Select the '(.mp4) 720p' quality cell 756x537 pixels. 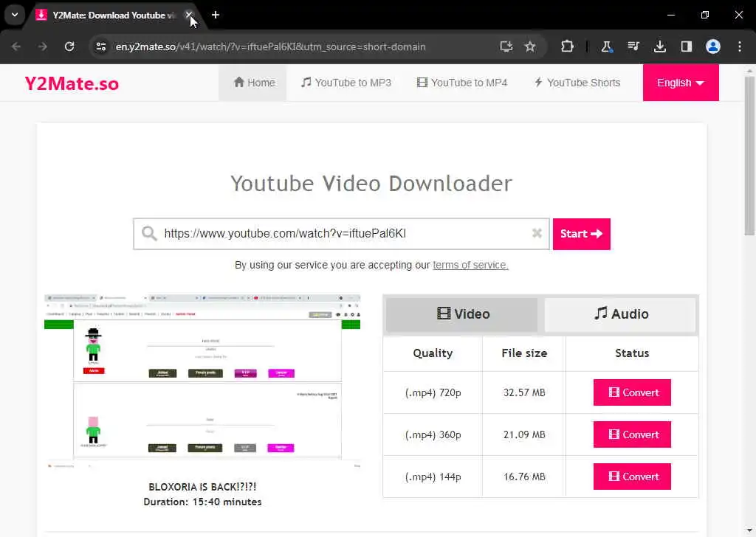click(433, 392)
